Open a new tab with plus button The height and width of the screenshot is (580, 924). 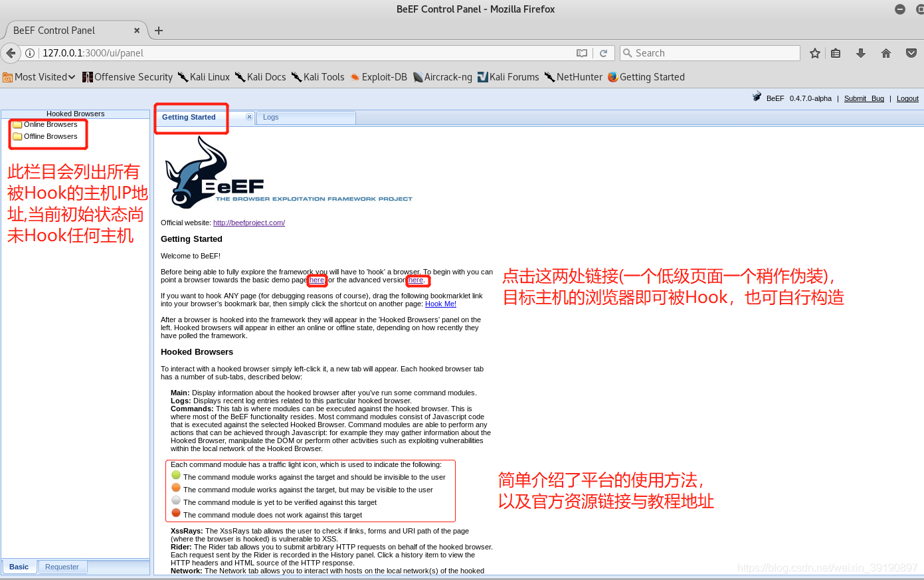159,31
